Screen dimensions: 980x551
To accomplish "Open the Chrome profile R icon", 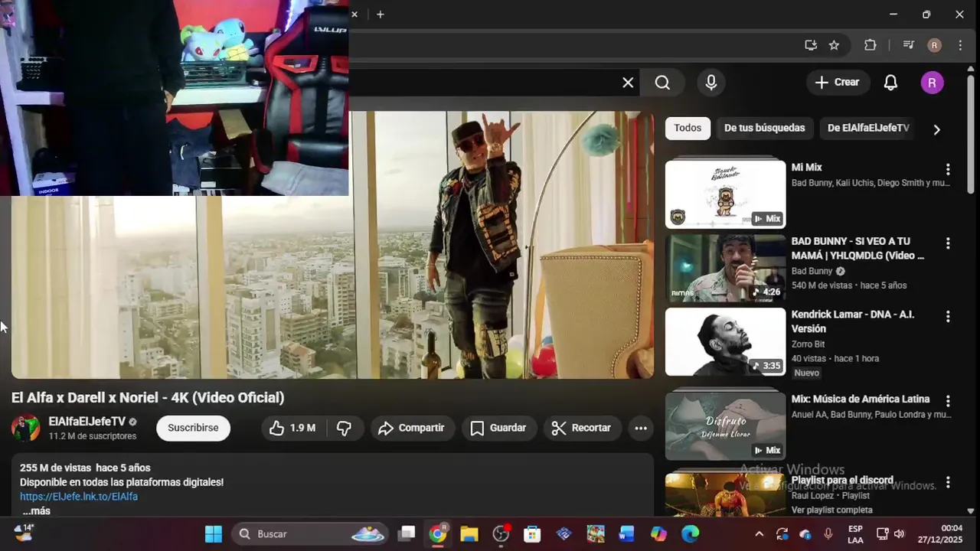I will pyautogui.click(x=934, y=45).
